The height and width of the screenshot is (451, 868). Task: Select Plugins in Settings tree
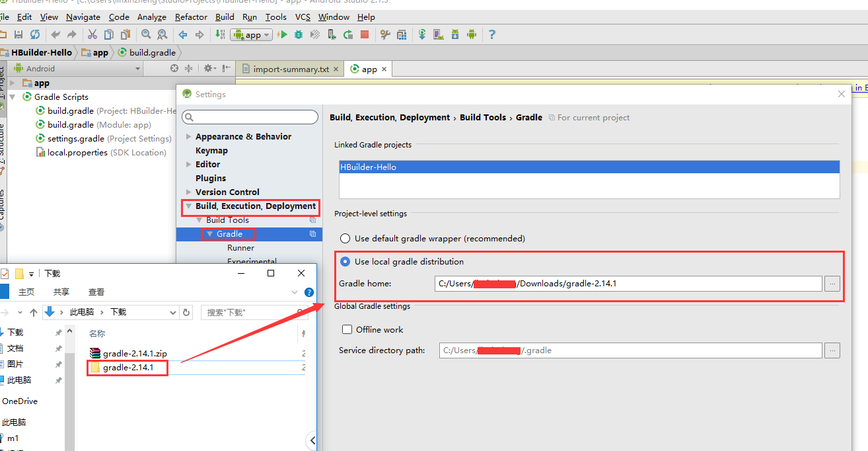pyautogui.click(x=211, y=179)
